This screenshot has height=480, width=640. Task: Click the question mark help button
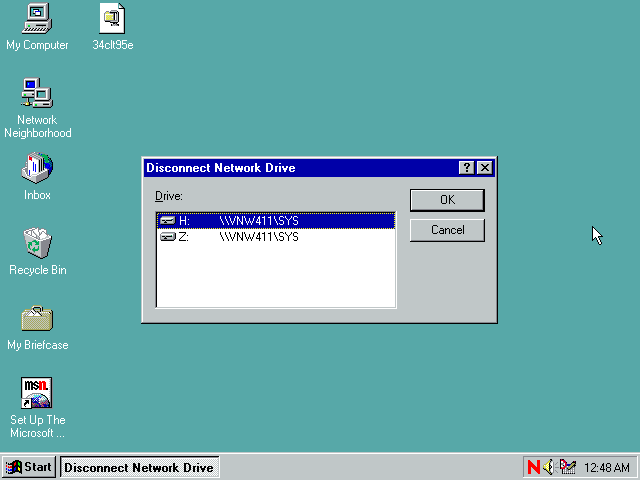tap(467, 168)
